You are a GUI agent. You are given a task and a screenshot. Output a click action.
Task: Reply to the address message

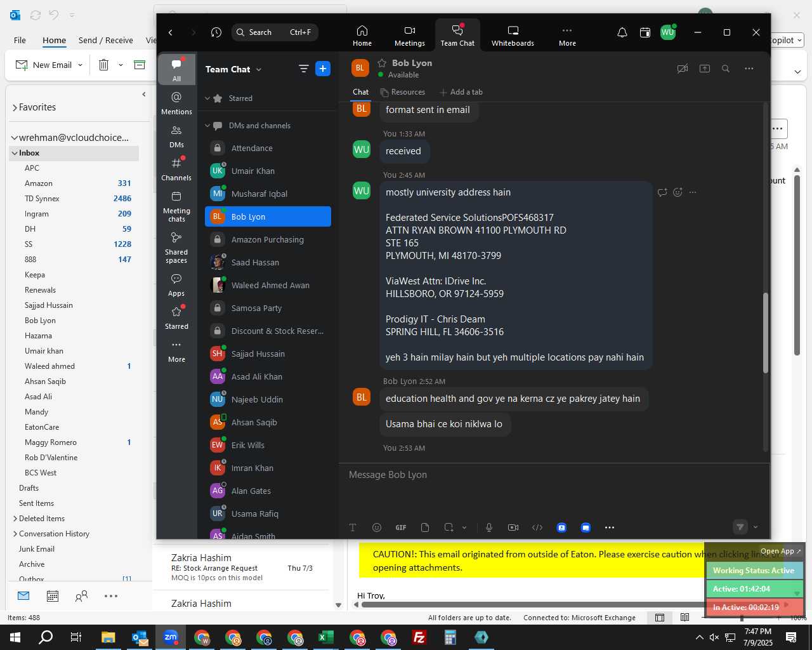662,192
